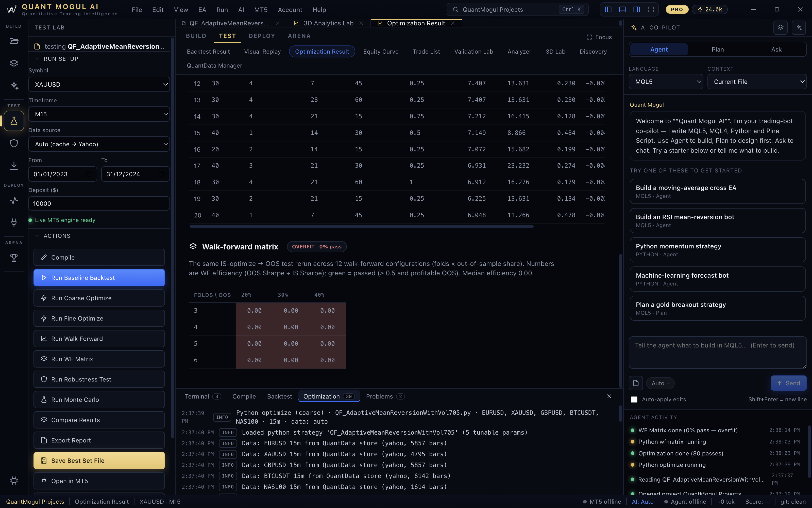
Task: Open the To date calendar picker icon
Action: point(161,174)
